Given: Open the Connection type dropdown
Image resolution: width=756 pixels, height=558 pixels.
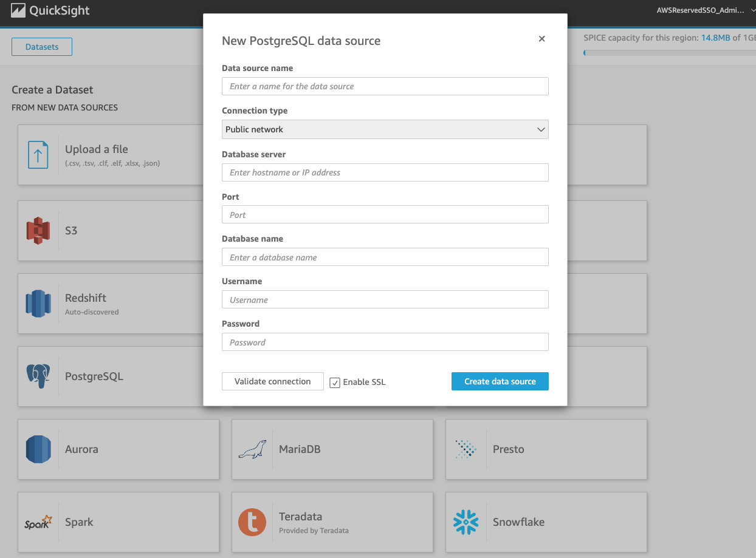Looking at the screenshot, I should tap(385, 129).
